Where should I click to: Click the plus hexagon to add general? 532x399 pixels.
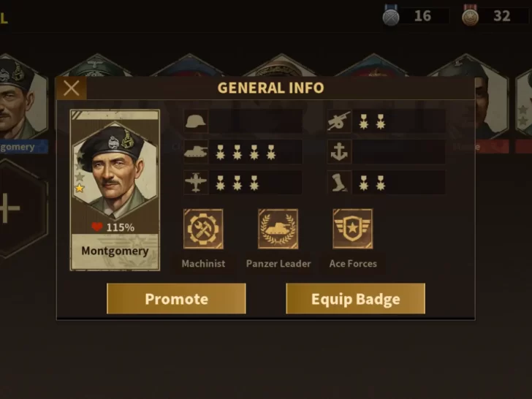(20, 208)
